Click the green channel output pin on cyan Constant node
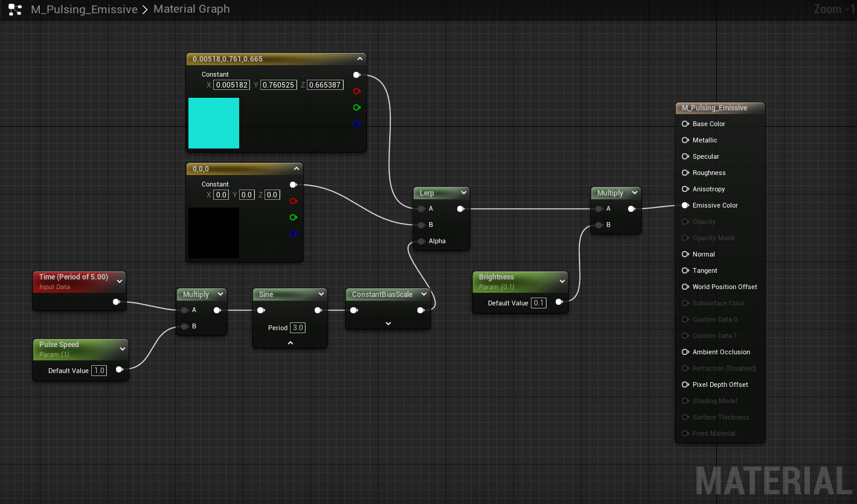This screenshot has height=504, width=857. (356, 107)
